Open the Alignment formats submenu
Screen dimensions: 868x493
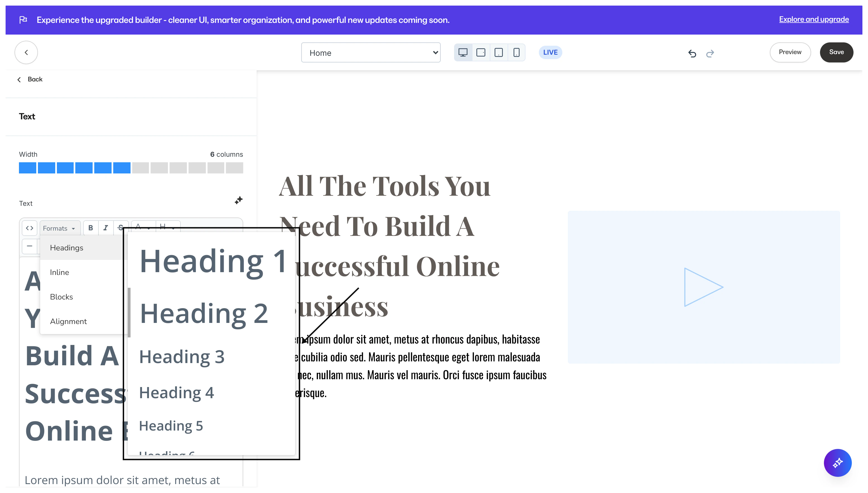coord(68,321)
